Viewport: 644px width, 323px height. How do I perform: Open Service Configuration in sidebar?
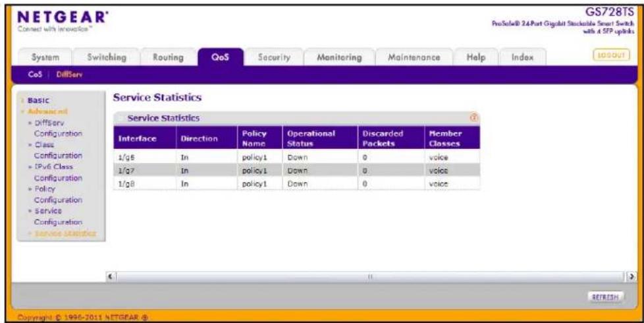pyautogui.click(x=58, y=216)
